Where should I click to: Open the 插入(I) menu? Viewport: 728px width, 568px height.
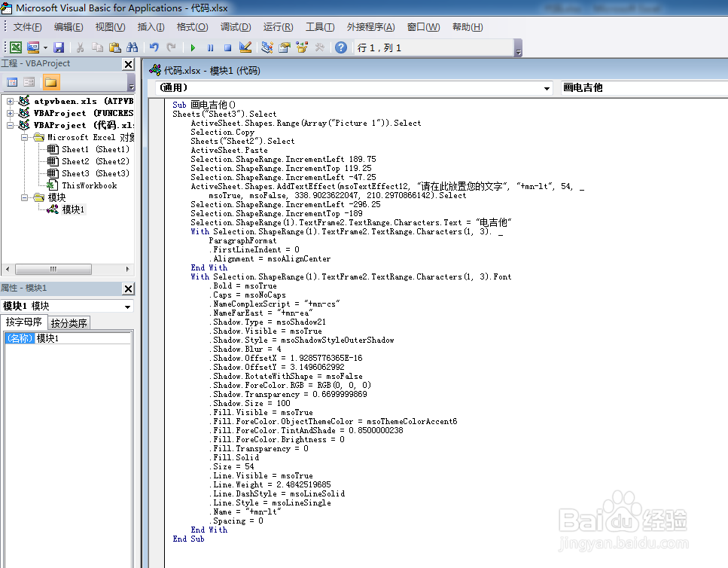tap(151, 27)
